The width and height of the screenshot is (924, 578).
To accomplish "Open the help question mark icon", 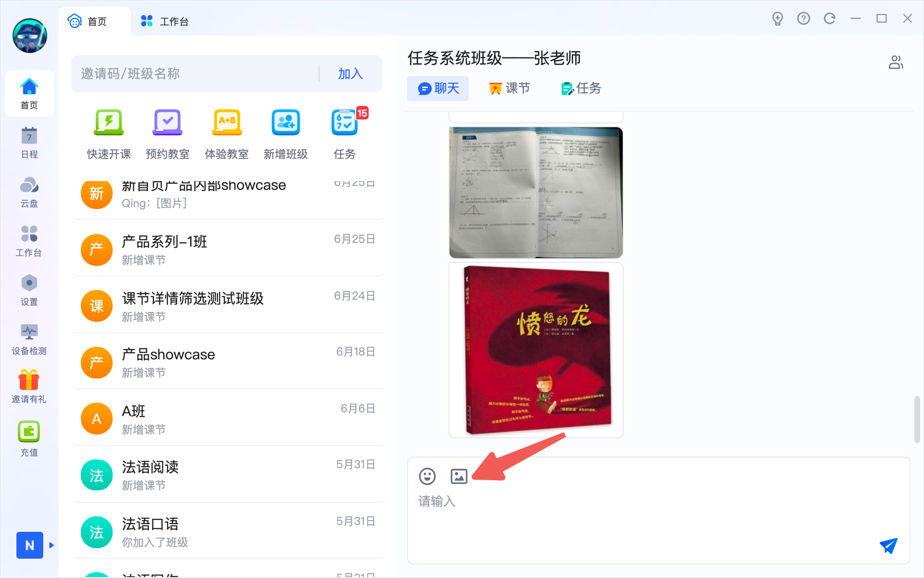I will coord(803,18).
